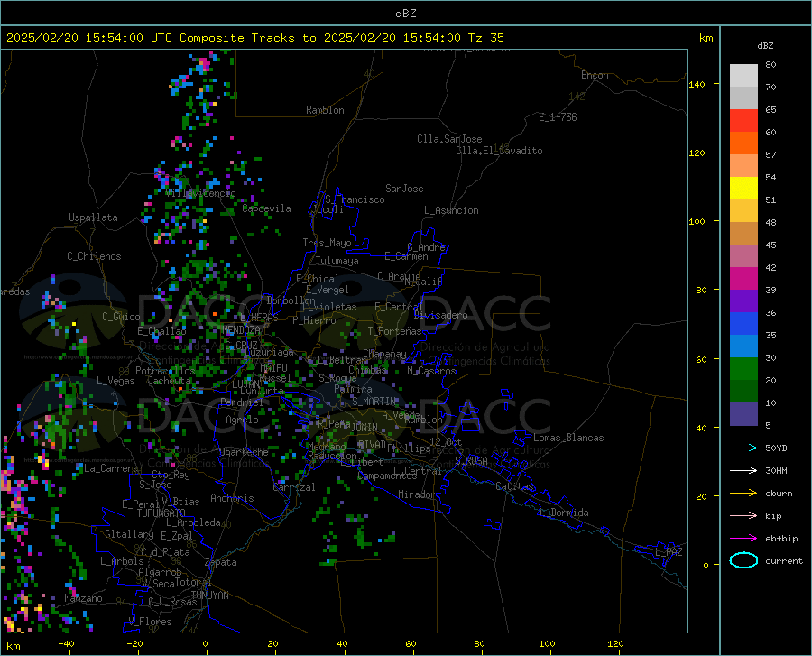This screenshot has width=812, height=656.
Task: Click the 'Zapata' map label
Action: click(221, 562)
